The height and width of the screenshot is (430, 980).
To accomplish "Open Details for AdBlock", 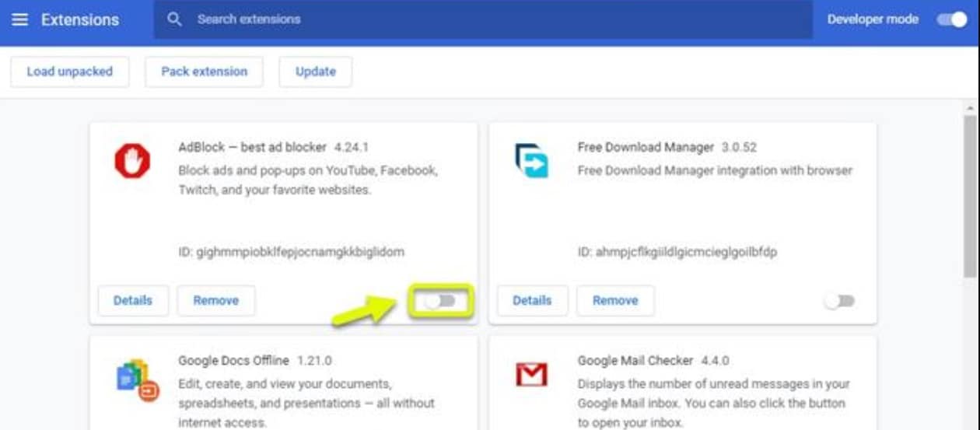I will 133,300.
